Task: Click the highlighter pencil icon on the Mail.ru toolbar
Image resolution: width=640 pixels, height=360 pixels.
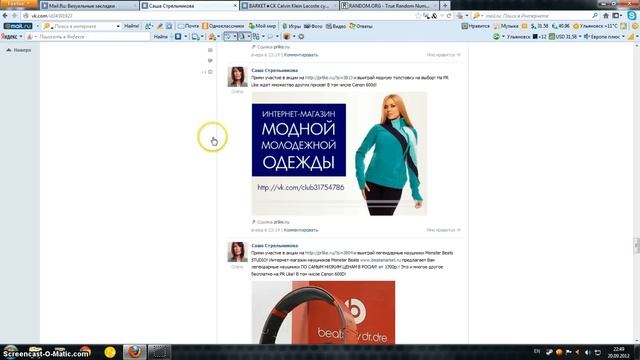Action: pos(160,26)
